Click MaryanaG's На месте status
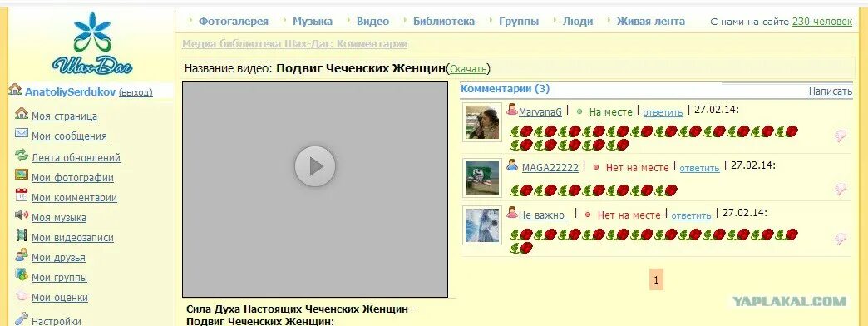868x326 pixels. [610, 111]
